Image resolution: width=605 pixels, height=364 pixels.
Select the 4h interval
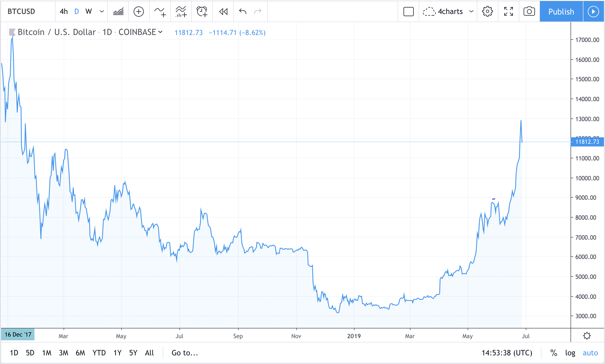64,12
